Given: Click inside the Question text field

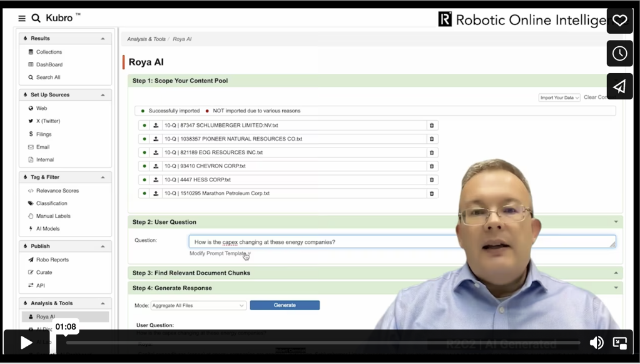Looking at the screenshot, I should coord(402,241).
